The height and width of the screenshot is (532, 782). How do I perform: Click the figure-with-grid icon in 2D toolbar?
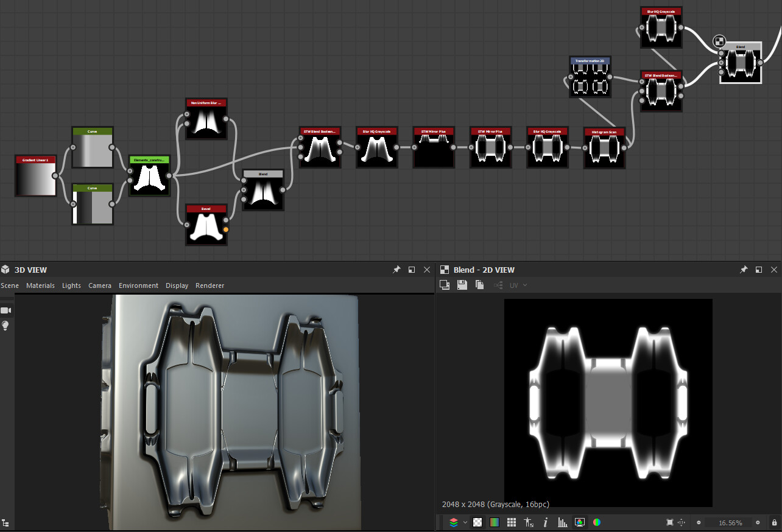(x=528, y=522)
